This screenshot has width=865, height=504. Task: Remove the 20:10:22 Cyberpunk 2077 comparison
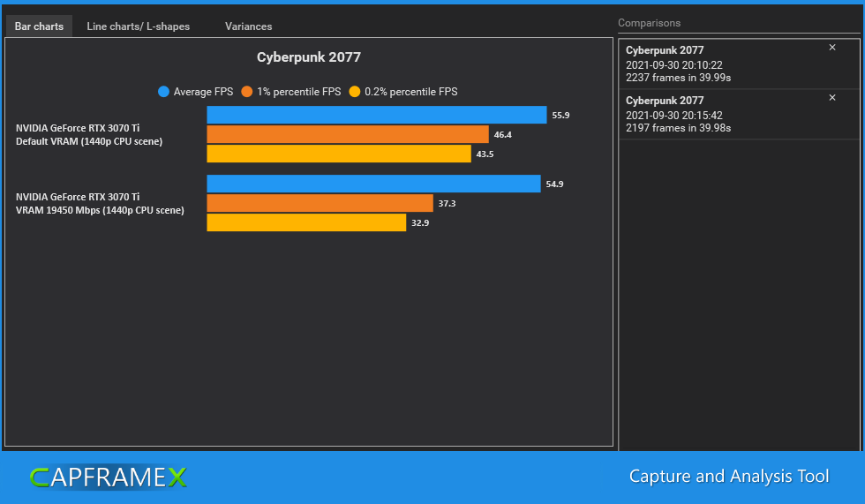point(832,48)
